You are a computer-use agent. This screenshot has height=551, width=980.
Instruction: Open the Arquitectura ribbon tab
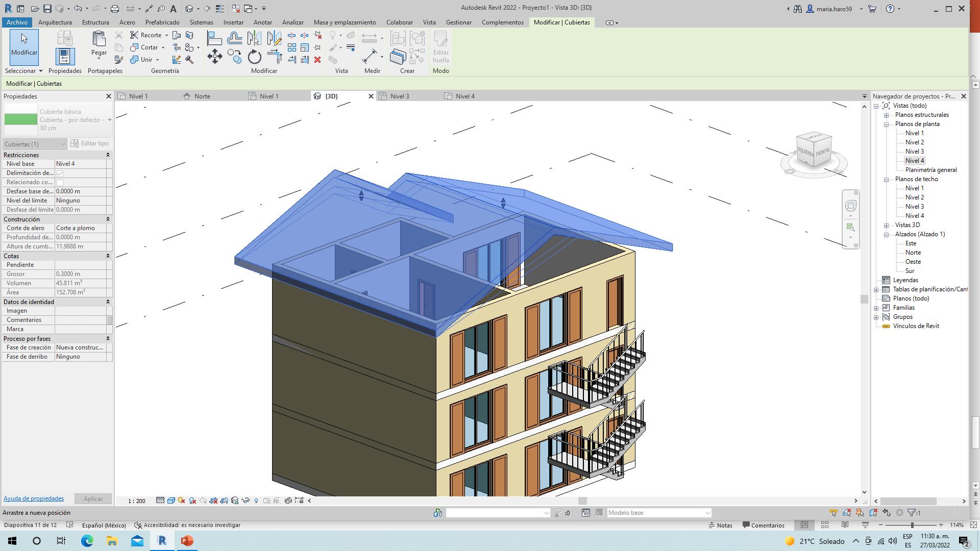point(55,22)
